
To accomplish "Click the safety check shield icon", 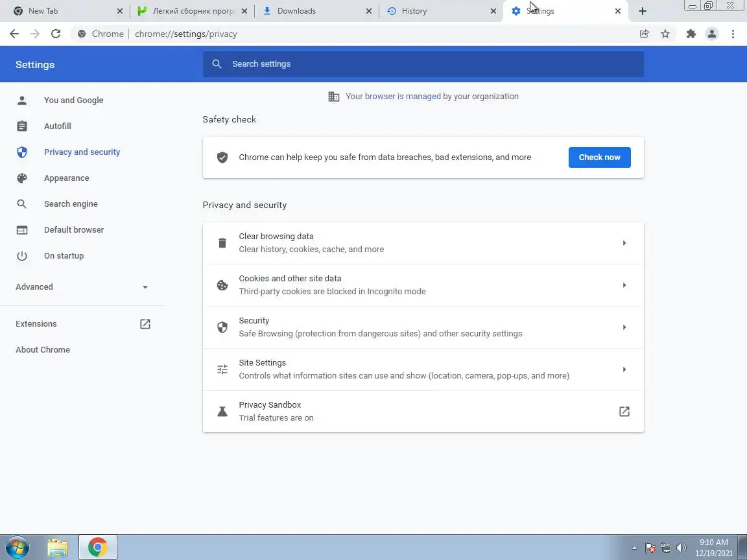I will tap(222, 157).
